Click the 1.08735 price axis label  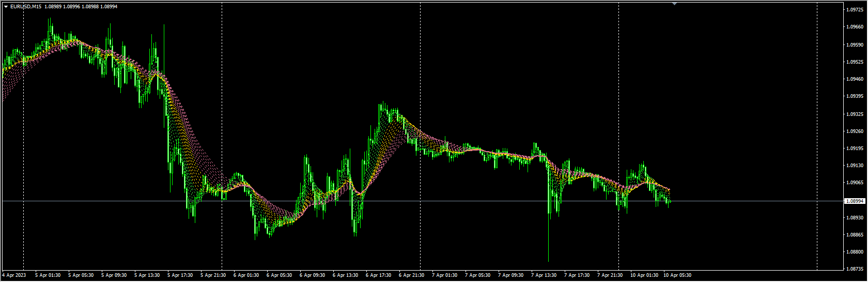point(856,269)
